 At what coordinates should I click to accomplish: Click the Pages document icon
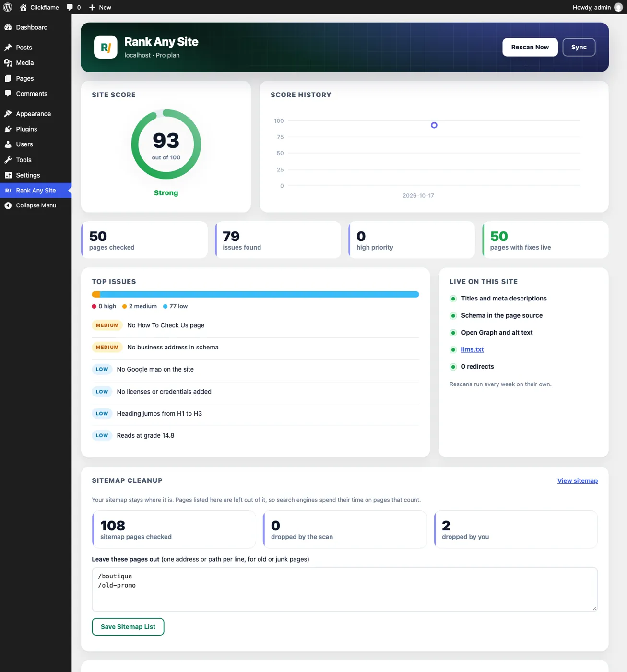[x=8, y=78]
